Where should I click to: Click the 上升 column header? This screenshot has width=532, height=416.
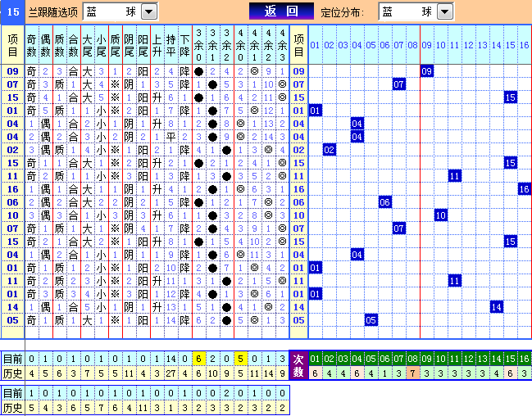[157, 45]
